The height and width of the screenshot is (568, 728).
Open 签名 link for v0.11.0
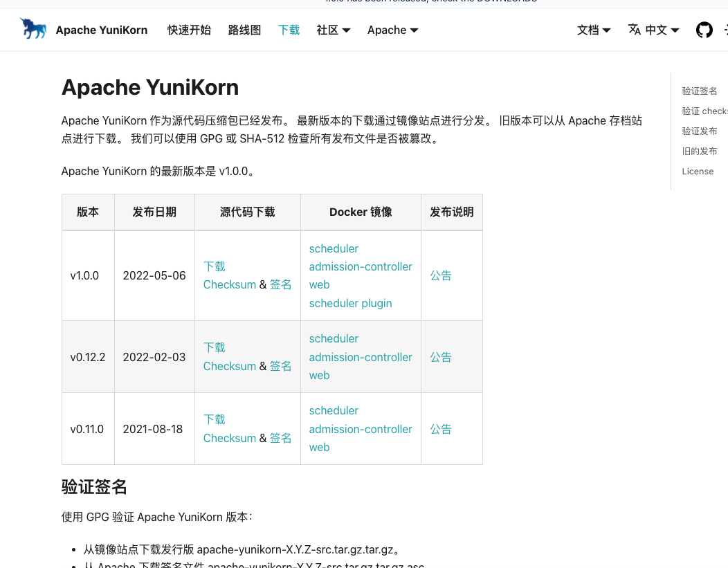click(x=280, y=438)
